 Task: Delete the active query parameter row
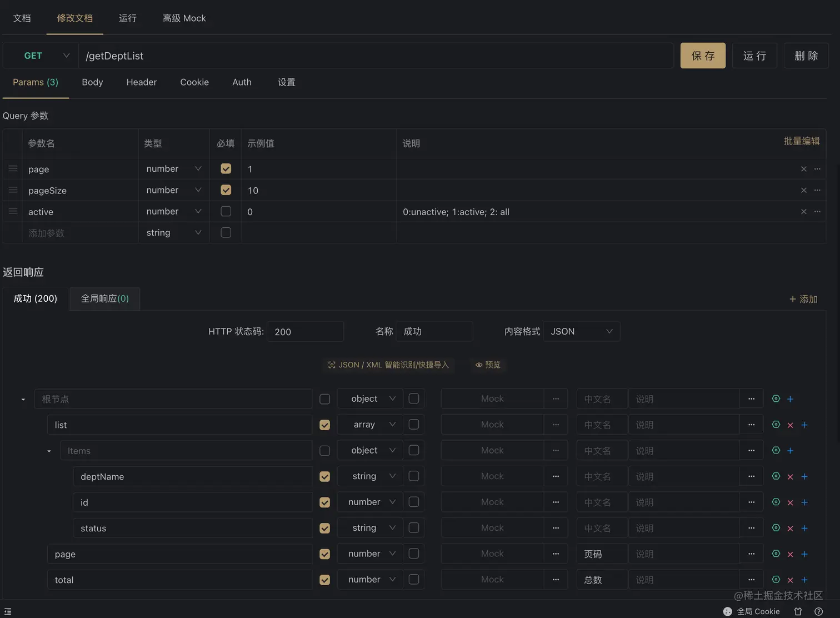(803, 212)
